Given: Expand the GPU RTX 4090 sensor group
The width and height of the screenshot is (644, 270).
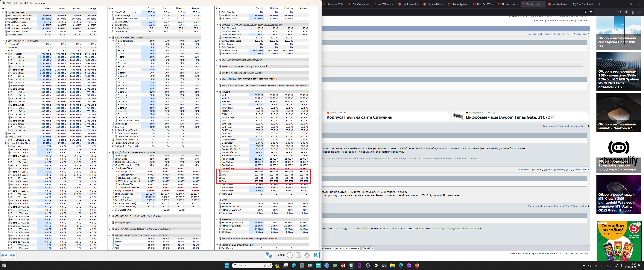Looking at the screenshot, I should pyautogui.click(x=217, y=85).
